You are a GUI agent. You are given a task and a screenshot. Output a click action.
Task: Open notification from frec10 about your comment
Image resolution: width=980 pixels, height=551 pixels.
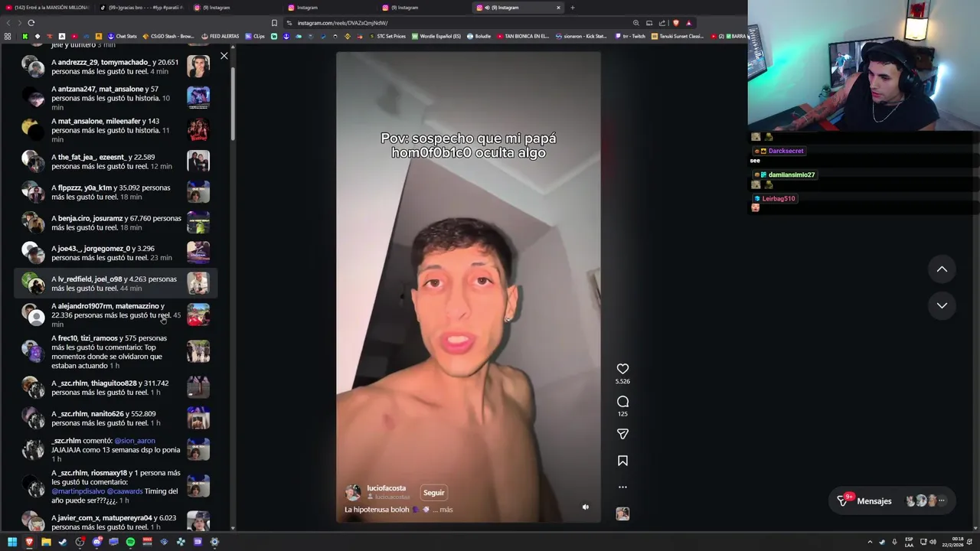pyautogui.click(x=115, y=352)
